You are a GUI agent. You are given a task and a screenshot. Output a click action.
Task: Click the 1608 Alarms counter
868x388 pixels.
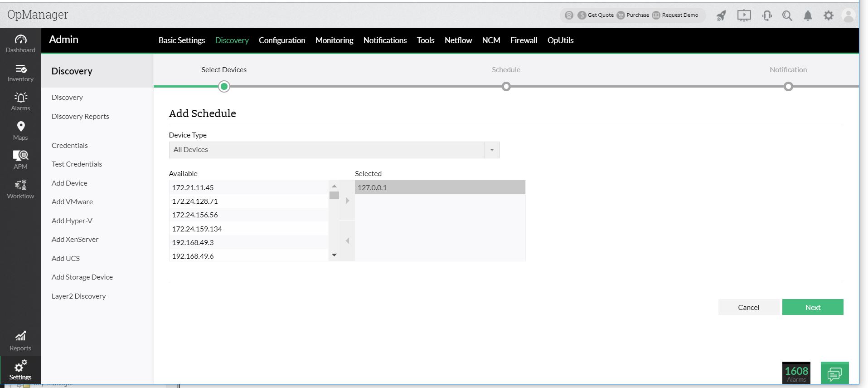click(796, 373)
